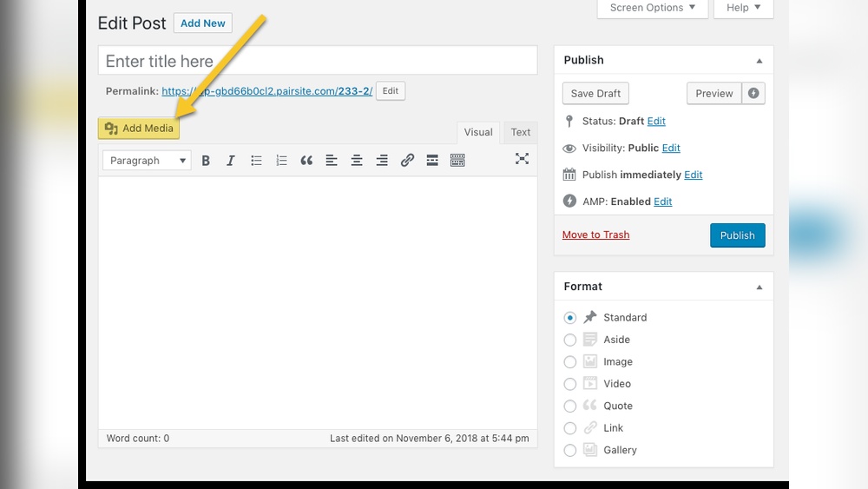Click the Enter title here field
This screenshot has width=868, height=489.
(x=318, y=60)
